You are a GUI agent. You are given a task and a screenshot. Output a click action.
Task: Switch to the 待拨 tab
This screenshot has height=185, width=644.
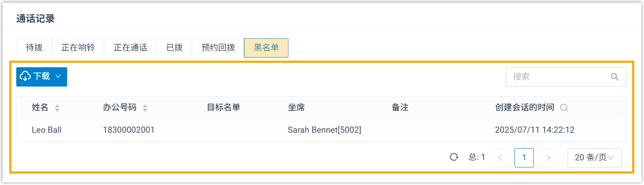point(34,48)
